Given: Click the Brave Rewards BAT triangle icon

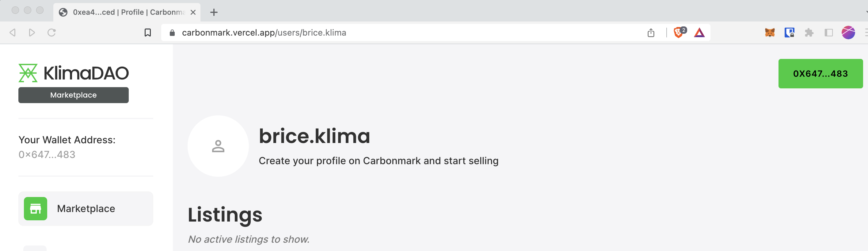Looking at the screenshot, I should (699, 33).
